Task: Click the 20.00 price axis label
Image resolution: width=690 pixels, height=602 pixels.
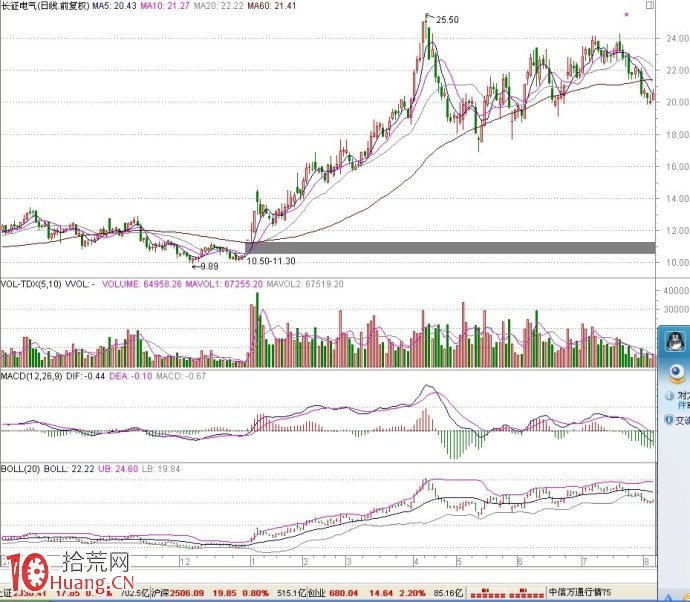Action: 677,102
